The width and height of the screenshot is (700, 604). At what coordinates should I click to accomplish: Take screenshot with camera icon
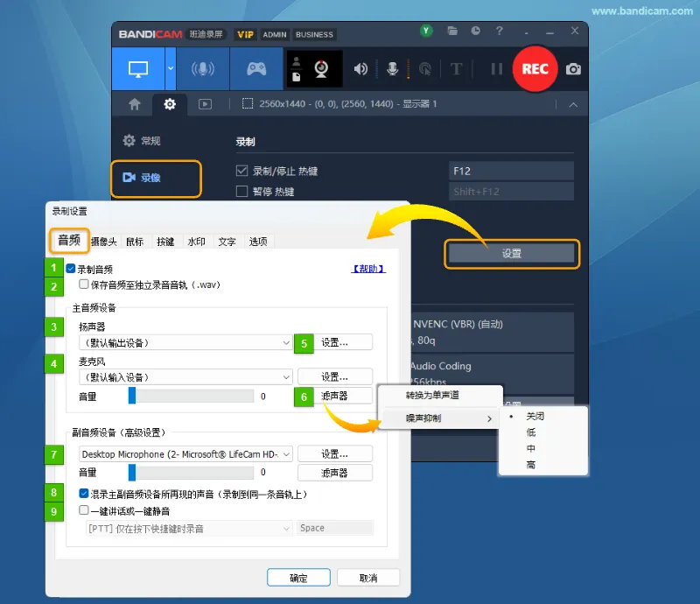click(x=573, y=69)
